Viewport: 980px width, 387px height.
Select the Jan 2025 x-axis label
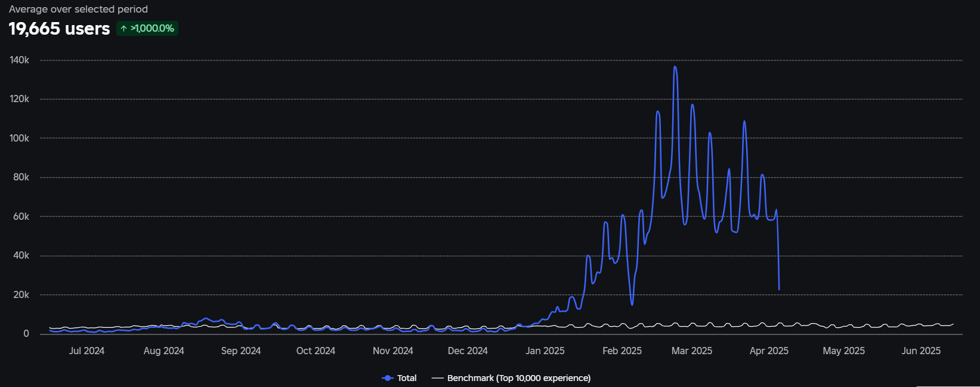point(545,351)
